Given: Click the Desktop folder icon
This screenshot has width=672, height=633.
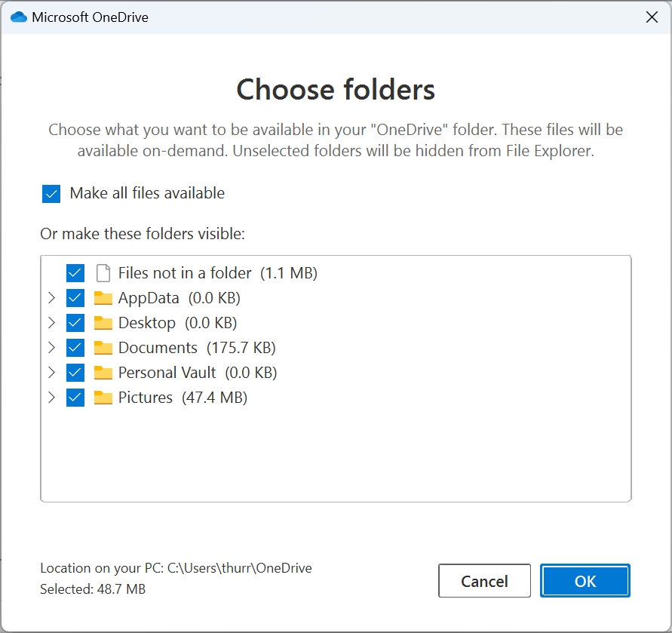Looking at the screenshot, I should point(103,323).
